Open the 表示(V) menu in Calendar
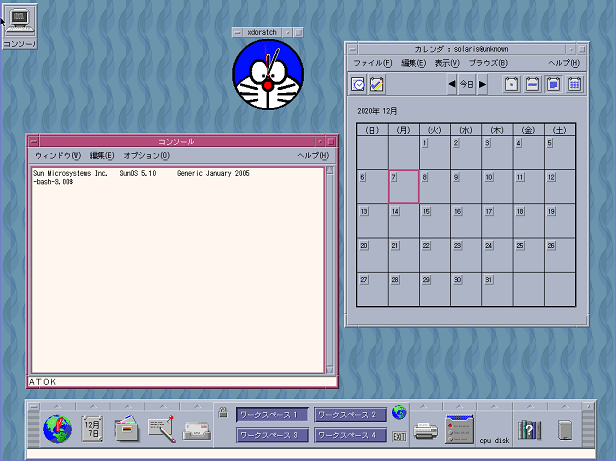This screenshot has width=616, height=461. point(447,63)
